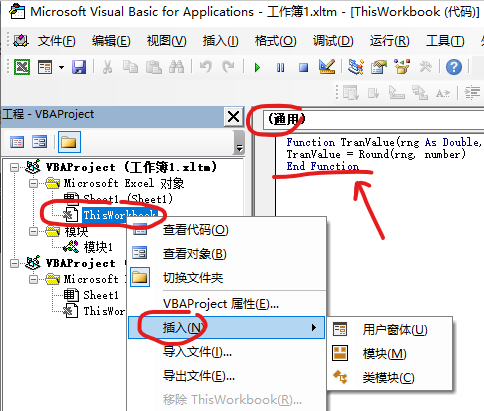Open 插入(I) menu in menu bar

tap(220, 41)
